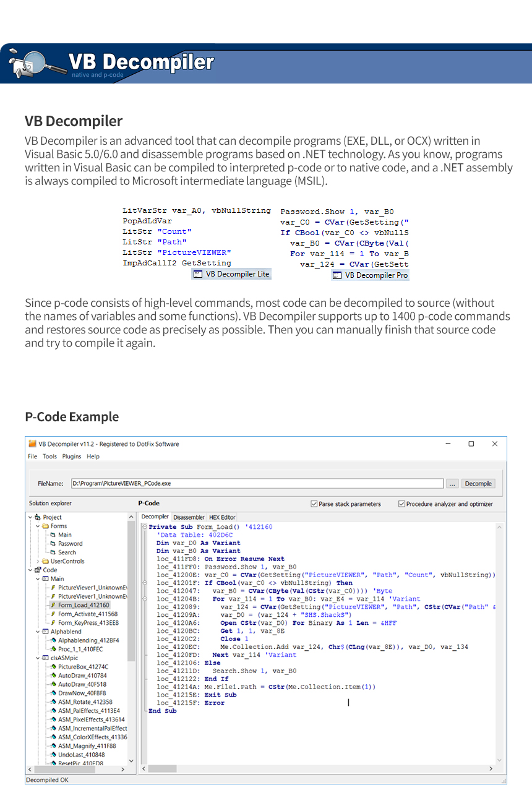532x803 pixels.
Task: Collapse the Forms folder
Action: pos(38,526)
